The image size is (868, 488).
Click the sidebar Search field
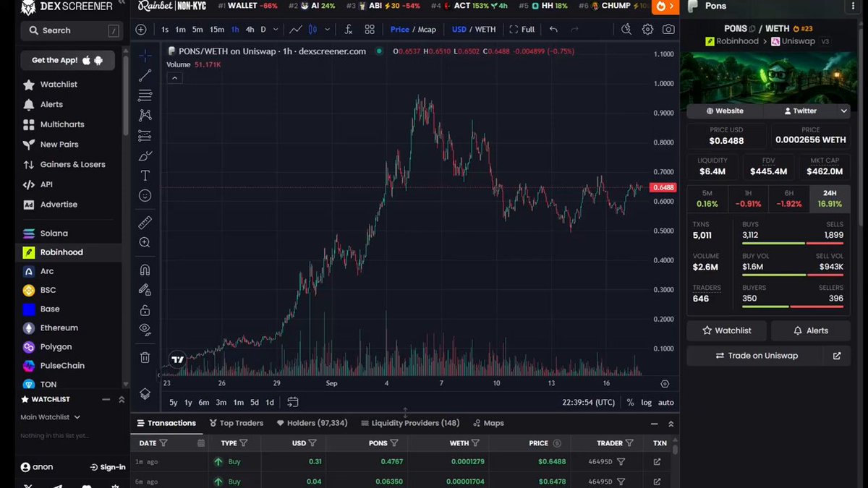click(71, 30)
